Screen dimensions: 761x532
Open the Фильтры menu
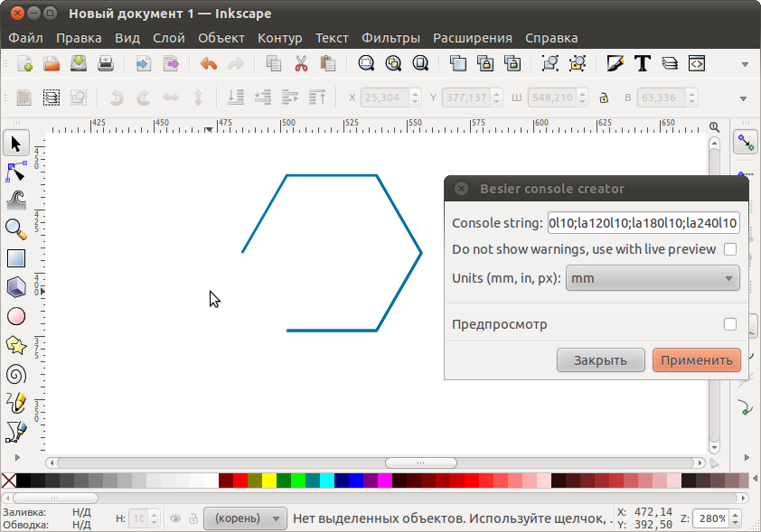coord(390,38)
